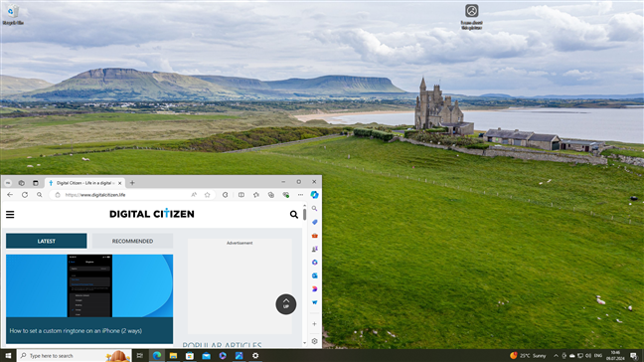The width and height of the screenshot is (644, 362).
Task: Open the Edge tab actions menu
Action: (x=36, y=182)
